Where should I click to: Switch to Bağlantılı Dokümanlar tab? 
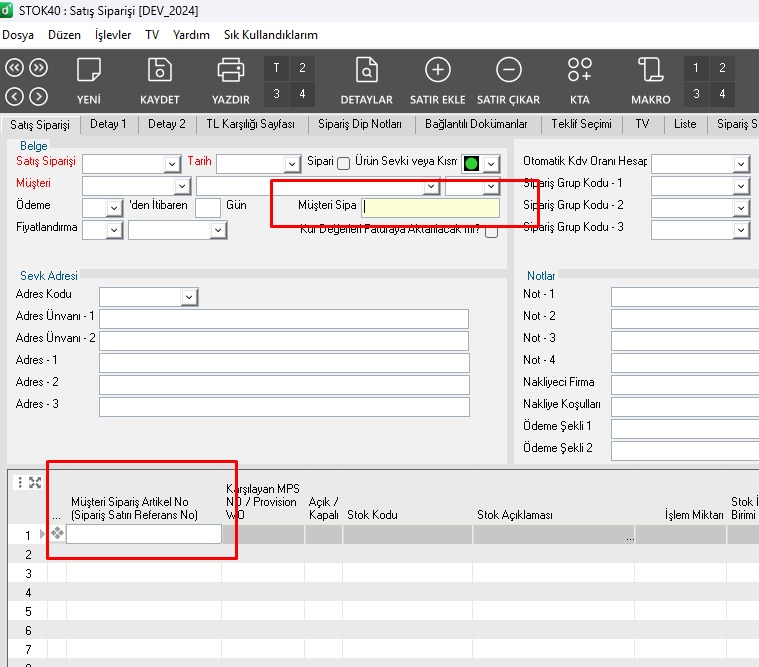point(476,125)
